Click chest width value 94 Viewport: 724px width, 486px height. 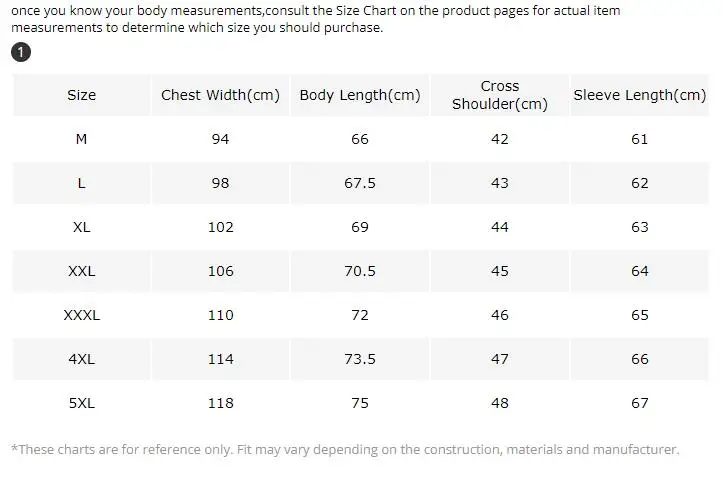221,139
